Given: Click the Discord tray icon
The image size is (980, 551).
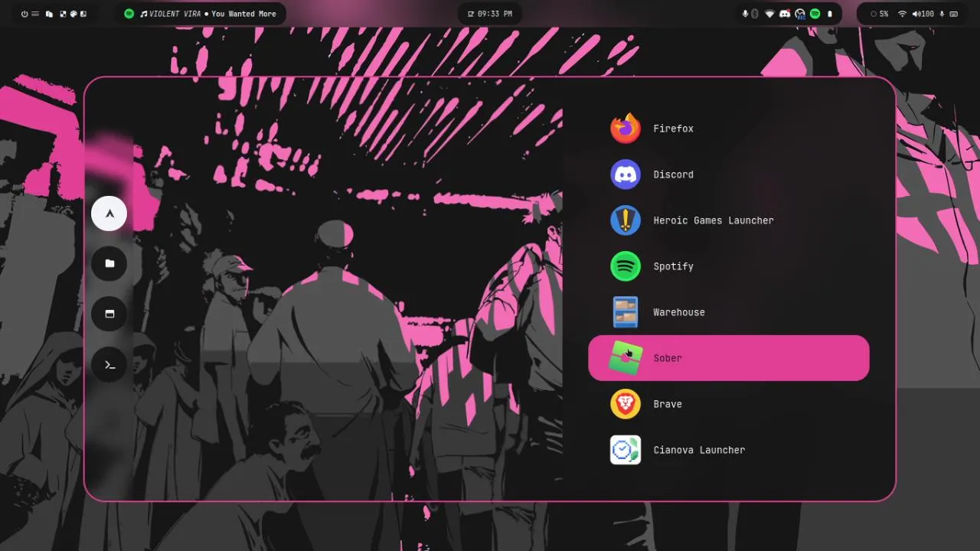Looking at the screenshot, I should pyautogui.click(x=785, y=14).
